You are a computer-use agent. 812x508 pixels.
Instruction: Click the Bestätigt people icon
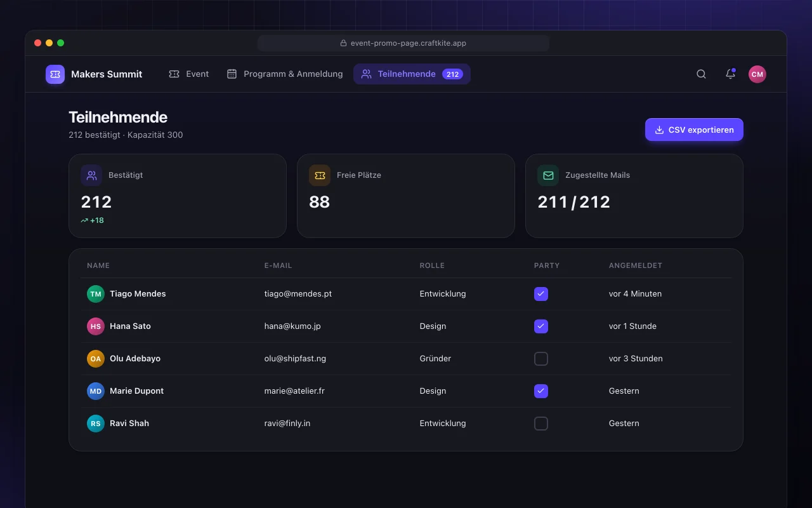pos(91,175)
